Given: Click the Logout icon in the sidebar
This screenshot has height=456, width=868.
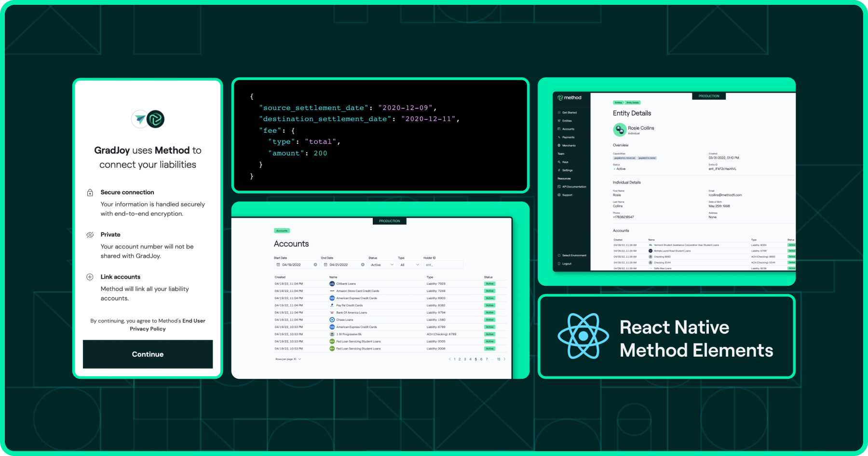Looking at the screenshot, I should click(x=559, y=264).
